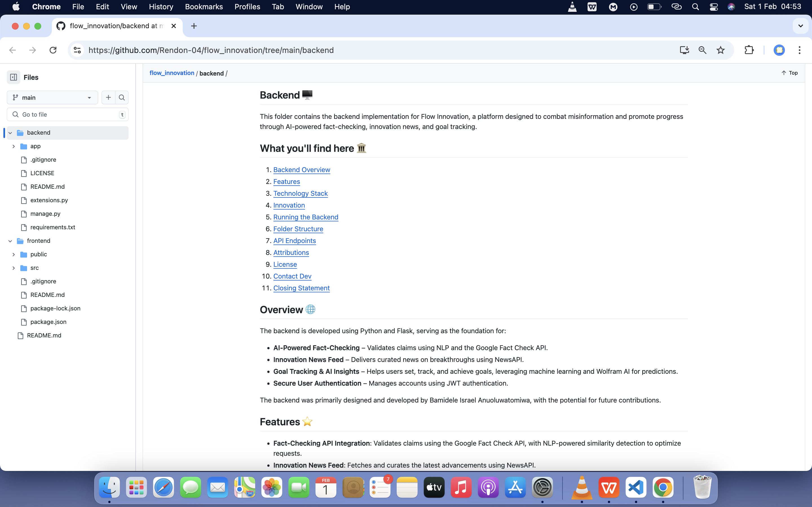Screen dimensions: 812x507
Task: Follow the Backend Overview link
Action: tap(301, 170)
